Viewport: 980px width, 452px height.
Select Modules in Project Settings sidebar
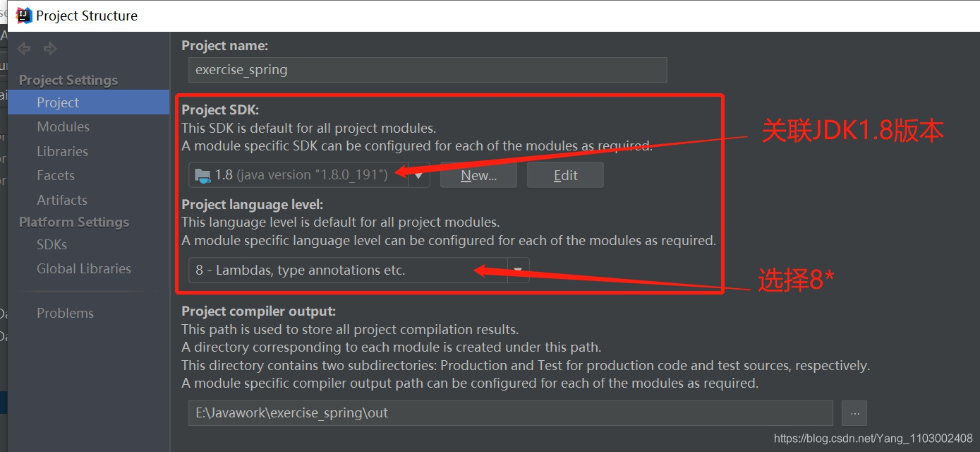(63, 126)
